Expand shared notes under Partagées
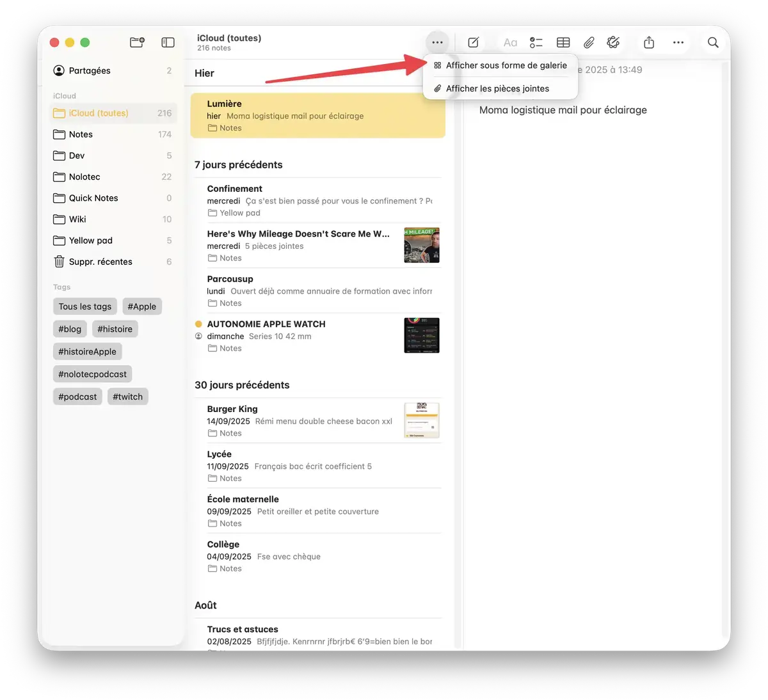Image resolution: width=768 pixels, height=700 pixels. (90, 70)
